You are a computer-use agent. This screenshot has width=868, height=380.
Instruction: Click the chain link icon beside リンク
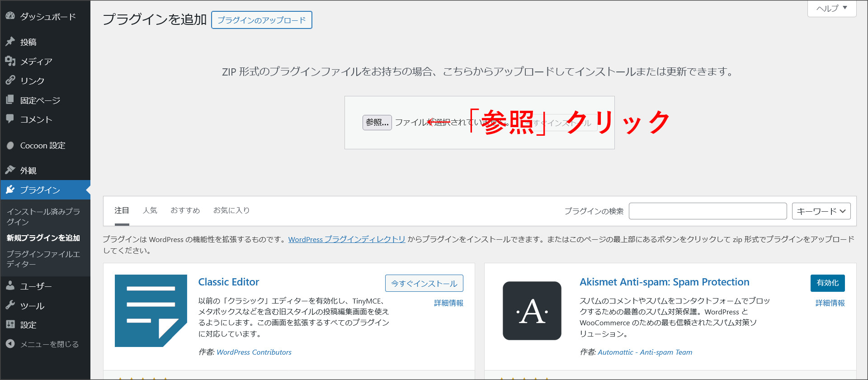(10, 81)
